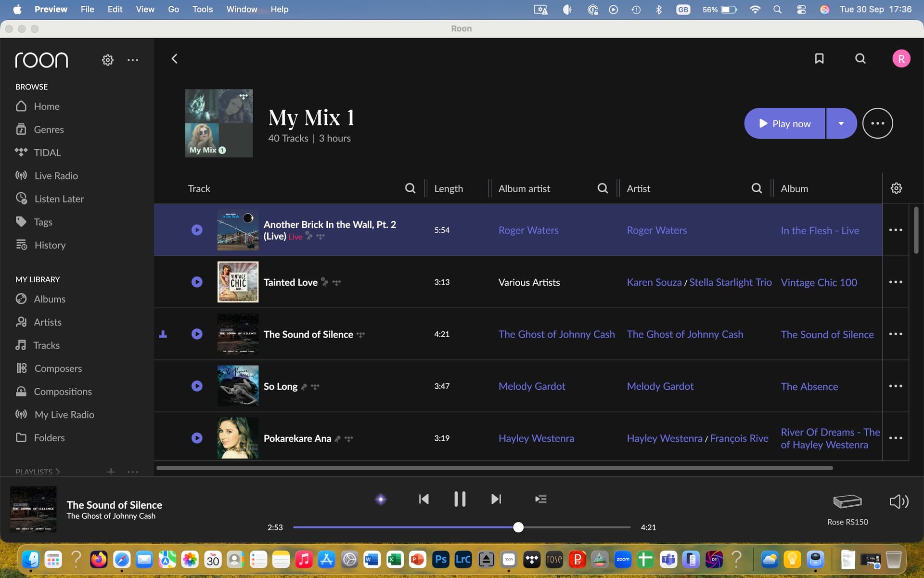Go to the previous track
This screenshot has width=924, height=578.
[x=423, y=499]
